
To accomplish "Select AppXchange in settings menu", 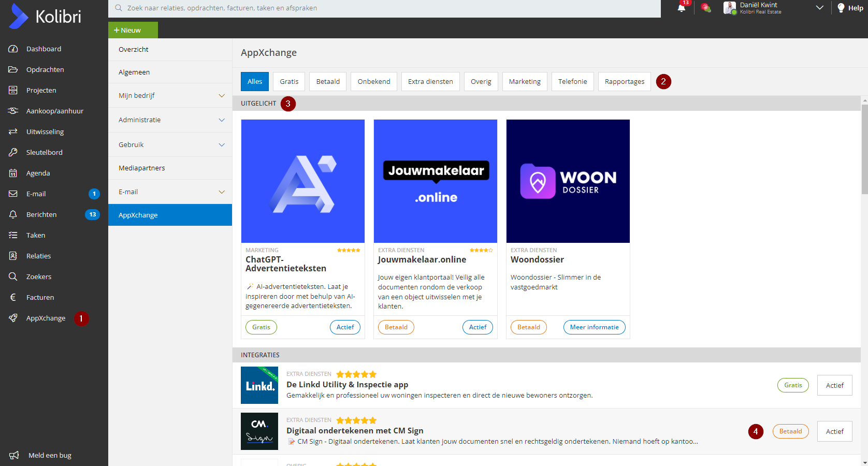I will (x=170, y=215).
